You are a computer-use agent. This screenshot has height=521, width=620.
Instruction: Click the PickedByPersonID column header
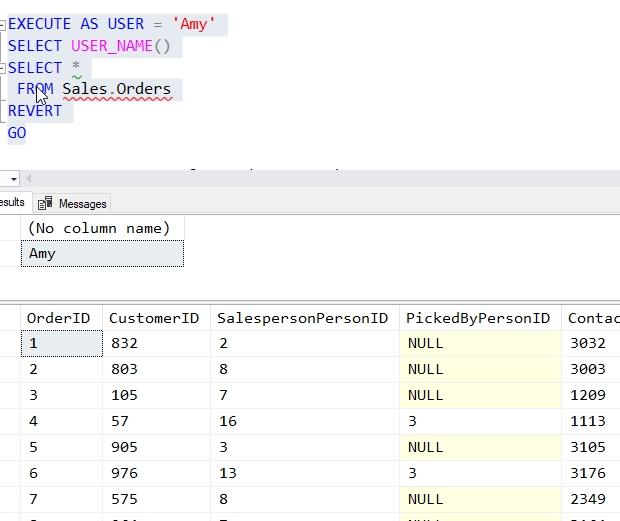[x=478, y=318]
